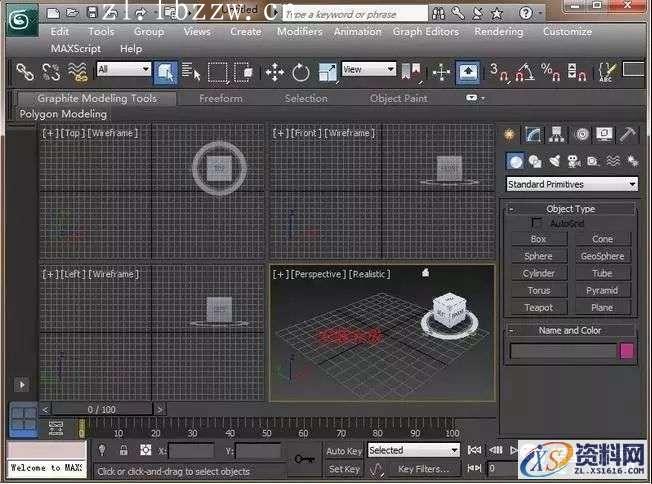This screenshot has width=652, height=484.
Task: Open the MAXScript menu
Action: 76,49
